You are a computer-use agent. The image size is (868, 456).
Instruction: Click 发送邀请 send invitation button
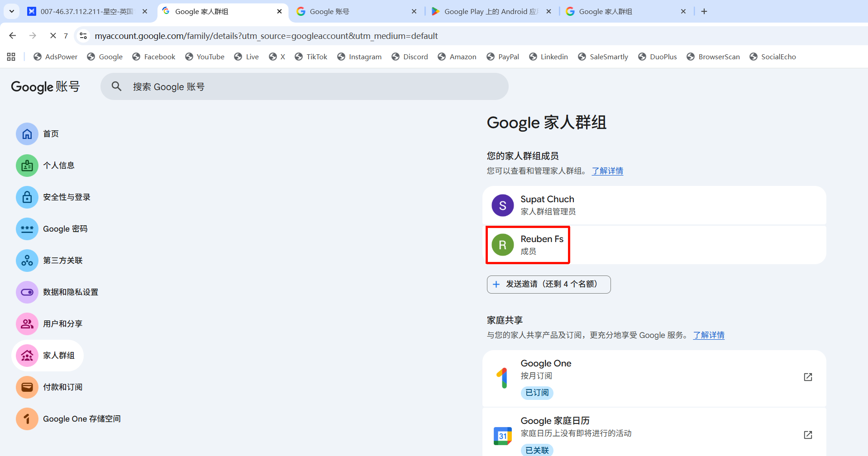[x=548, y=285]
